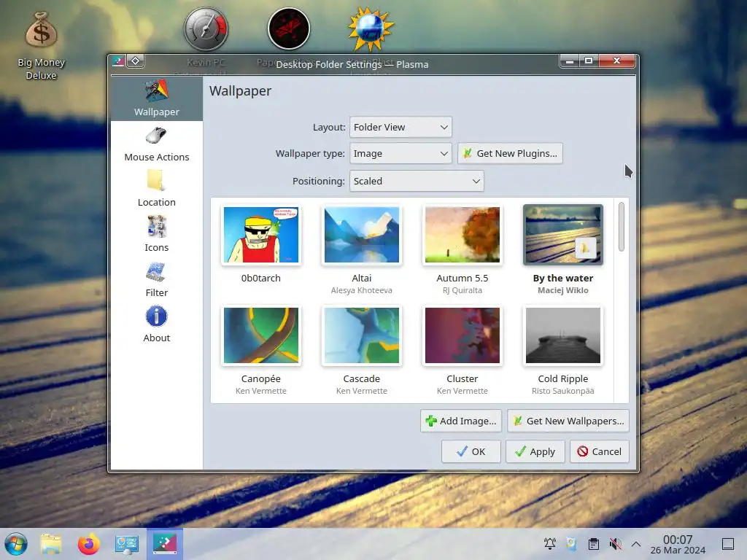The width and height of the screenshot is (747, 560).
Task: Open the Start menu button
Action: tap(16, 544)
